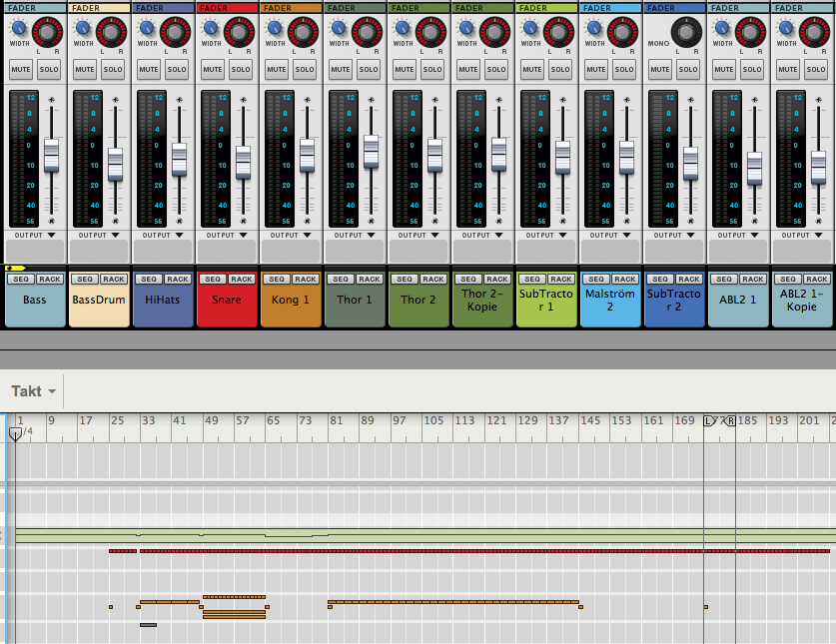Mute the Bass channel
This screenshot has width=836, height=644.
point(21,69)
